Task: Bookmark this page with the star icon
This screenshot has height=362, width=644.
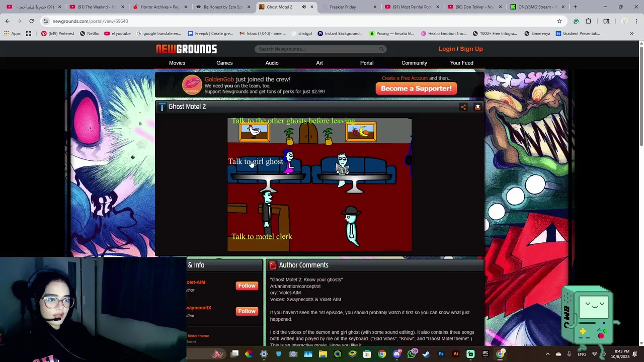Action: tap(559, 21)
